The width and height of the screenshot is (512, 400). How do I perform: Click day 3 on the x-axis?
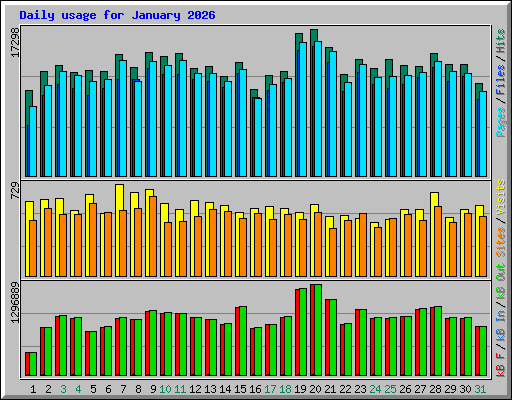(63, 389)
